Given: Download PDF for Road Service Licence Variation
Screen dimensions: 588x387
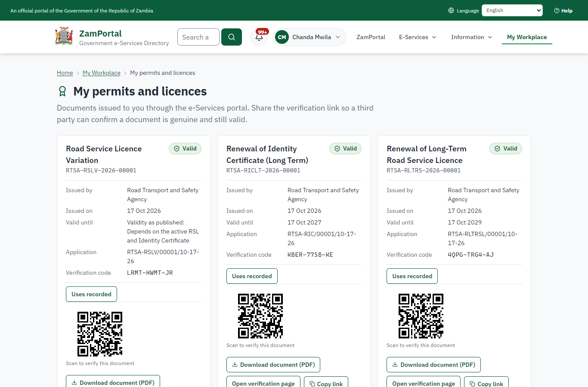Looking at the screenshot, I should (113, 382).
